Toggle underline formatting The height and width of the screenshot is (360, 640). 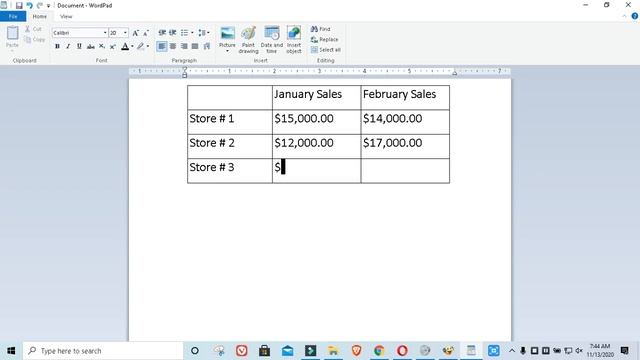click(79, 47)
